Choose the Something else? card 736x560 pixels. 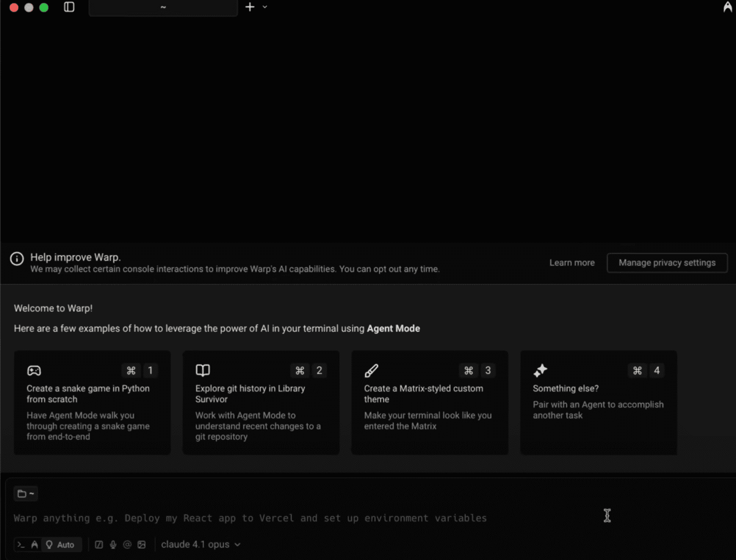[x=598, y=402]
